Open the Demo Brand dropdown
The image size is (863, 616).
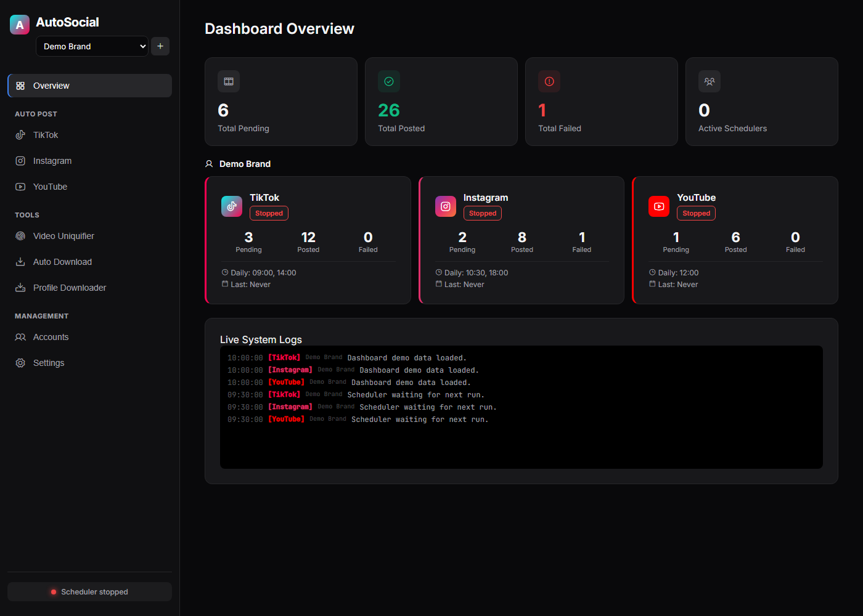(92, 46)
